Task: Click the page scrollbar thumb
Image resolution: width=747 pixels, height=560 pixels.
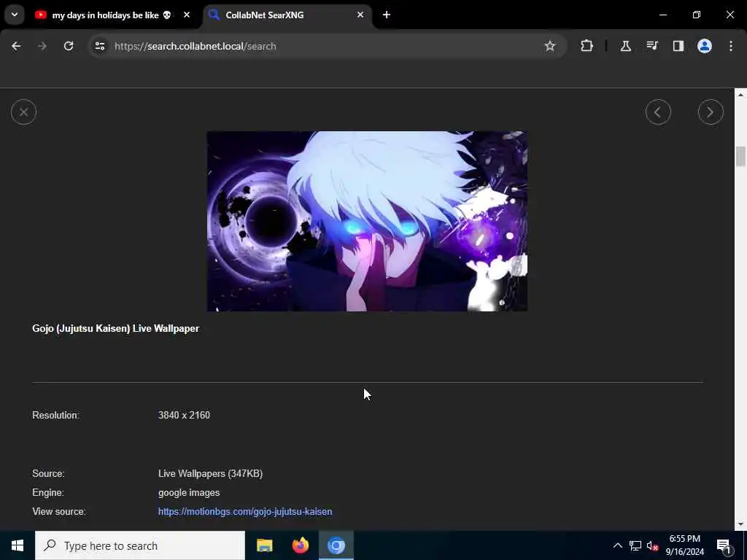Action: [x=740, y=156]
